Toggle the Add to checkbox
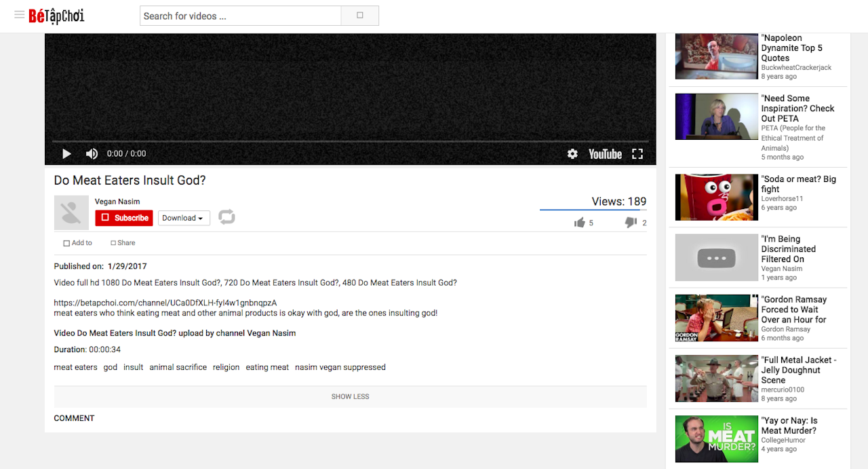 pos(66,243)
